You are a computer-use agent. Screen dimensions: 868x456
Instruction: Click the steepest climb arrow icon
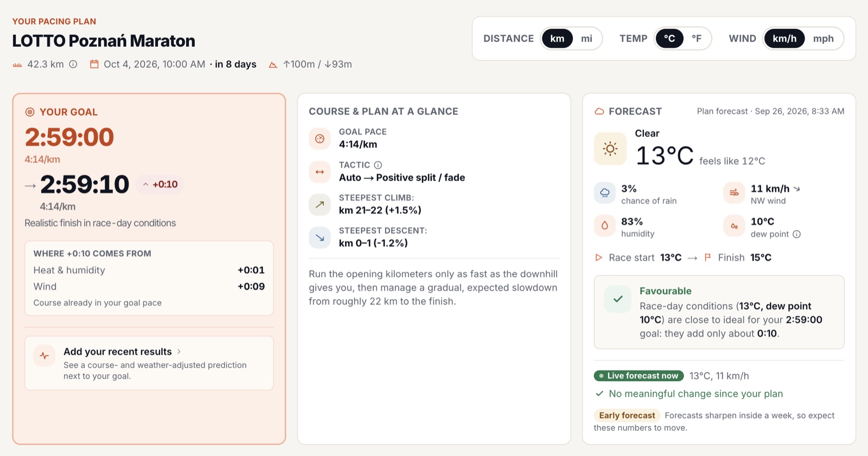(x=320, y=204)
